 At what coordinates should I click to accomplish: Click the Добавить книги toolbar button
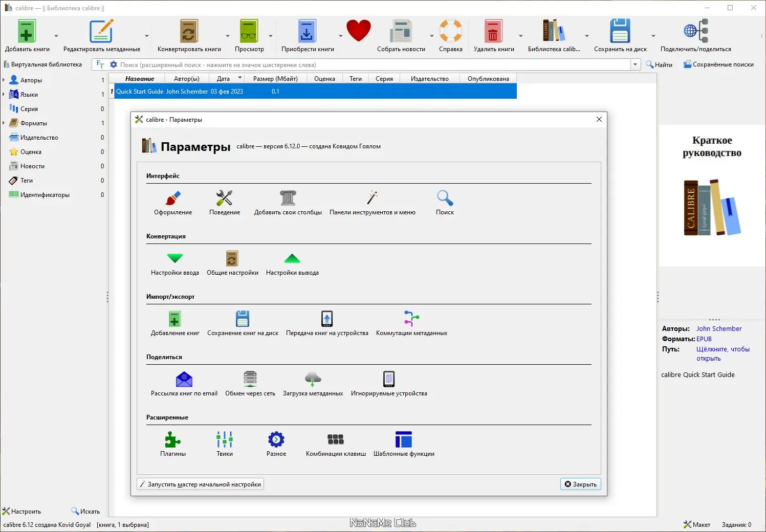click(x=27, y=35)
